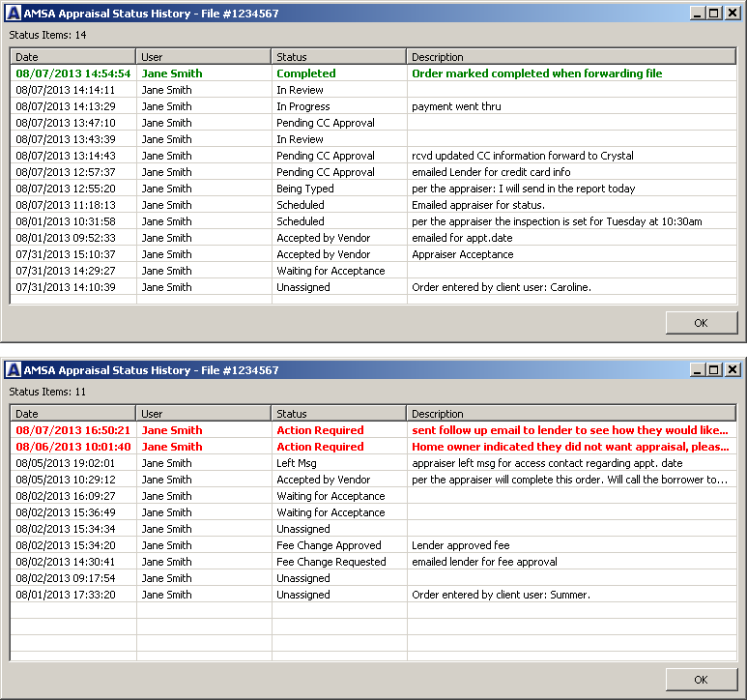
Task: Sort by Date column in bottom window
Action: (x=73, y=414)
